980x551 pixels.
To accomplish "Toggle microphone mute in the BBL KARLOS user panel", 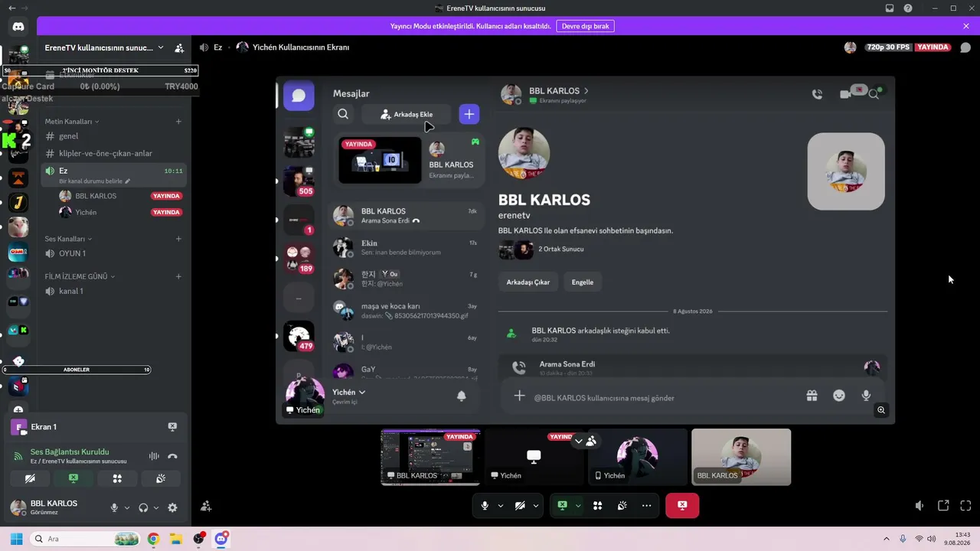I will coord(114,507).
